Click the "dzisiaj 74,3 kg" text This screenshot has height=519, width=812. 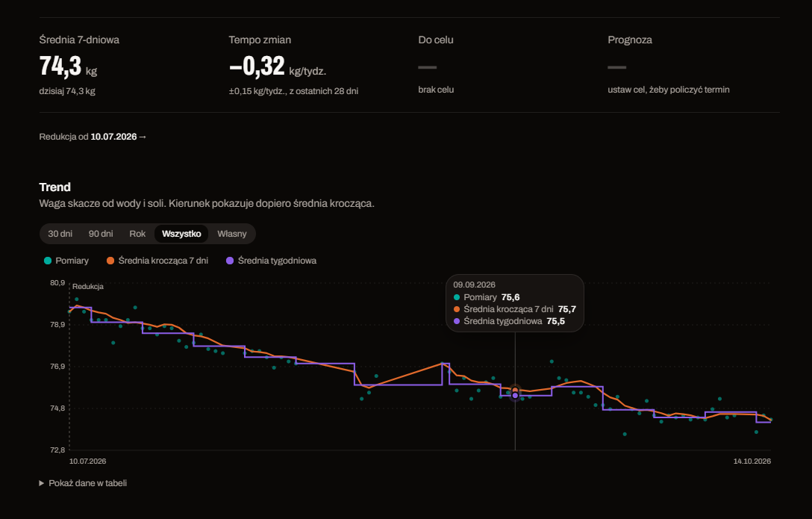(x=67, y=91)
